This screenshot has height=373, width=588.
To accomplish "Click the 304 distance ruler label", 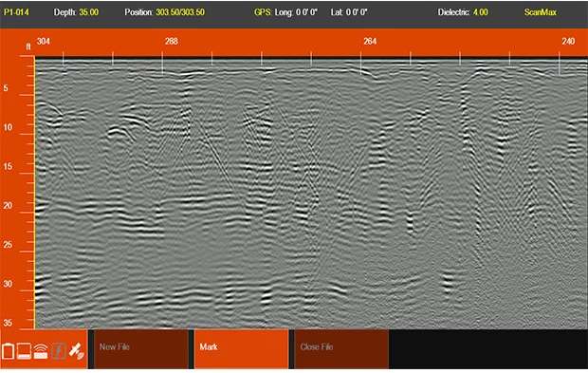I will coord(44,41).
